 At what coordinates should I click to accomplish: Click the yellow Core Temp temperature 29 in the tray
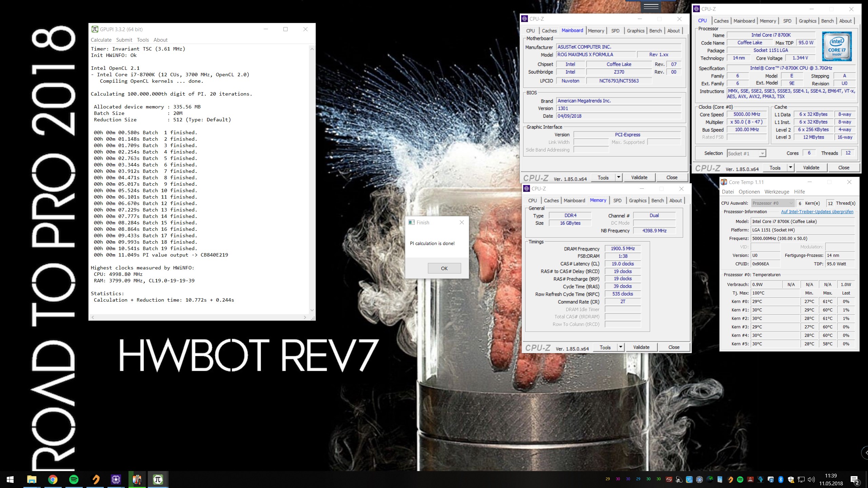pos(608,479)
